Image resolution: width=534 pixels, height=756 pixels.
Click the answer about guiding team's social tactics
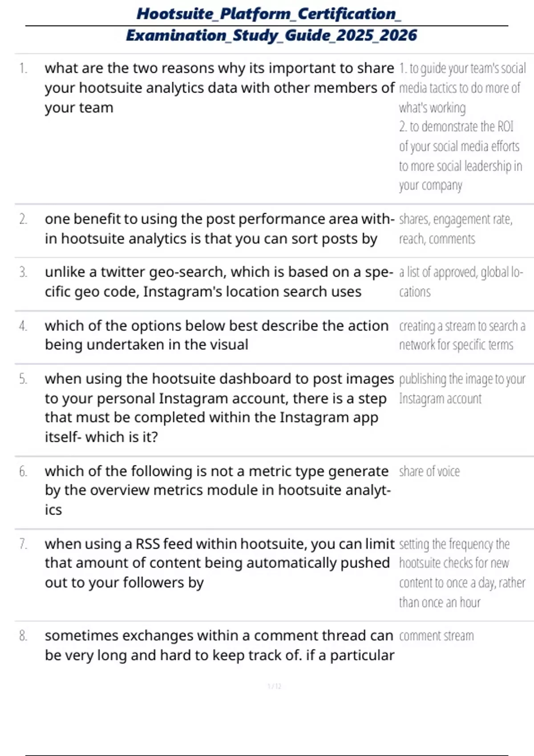462,88
